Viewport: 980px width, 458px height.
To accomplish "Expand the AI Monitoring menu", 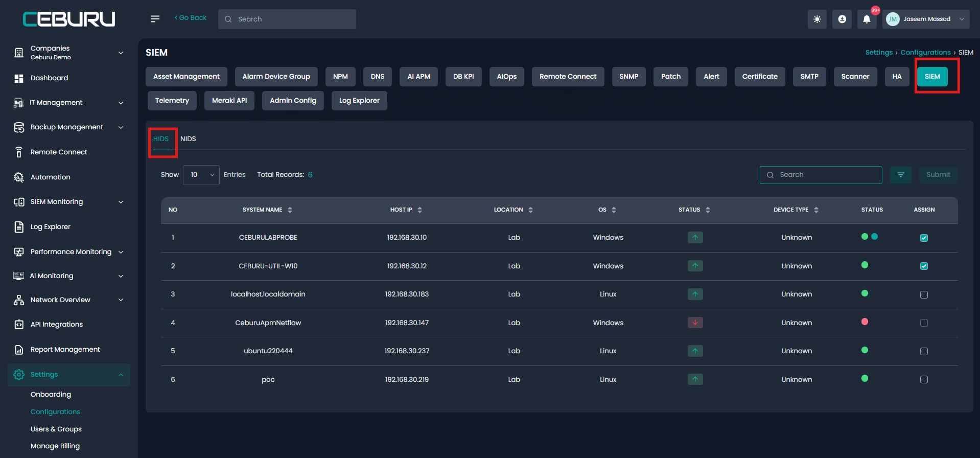I will point(121,276).
